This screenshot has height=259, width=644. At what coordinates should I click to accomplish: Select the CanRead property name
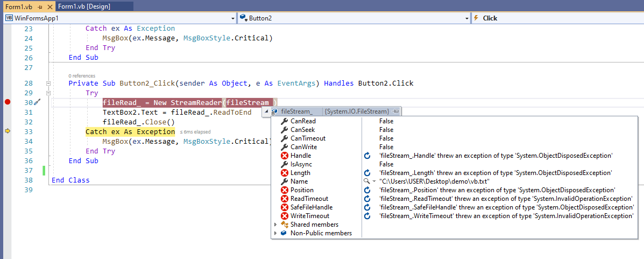pyautogui.click(x=303, y=121)
